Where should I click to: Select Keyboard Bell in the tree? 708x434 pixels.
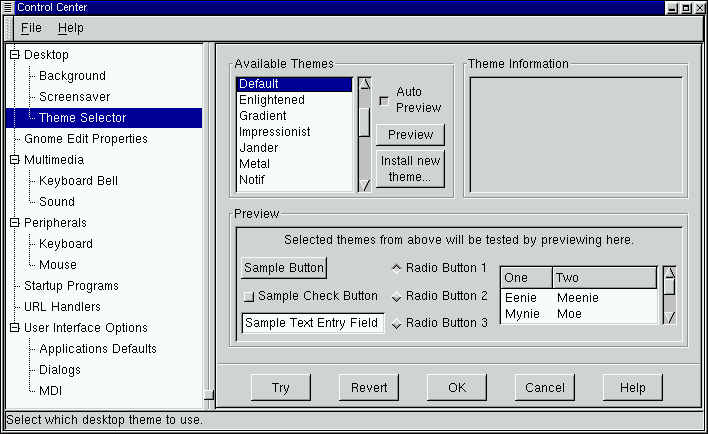[x=78, y=181]
